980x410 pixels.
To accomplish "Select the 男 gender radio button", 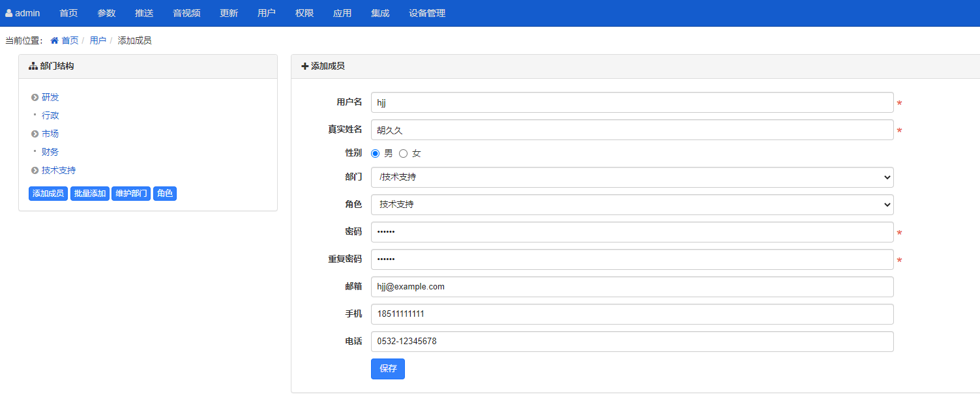I will click(376, 153).
